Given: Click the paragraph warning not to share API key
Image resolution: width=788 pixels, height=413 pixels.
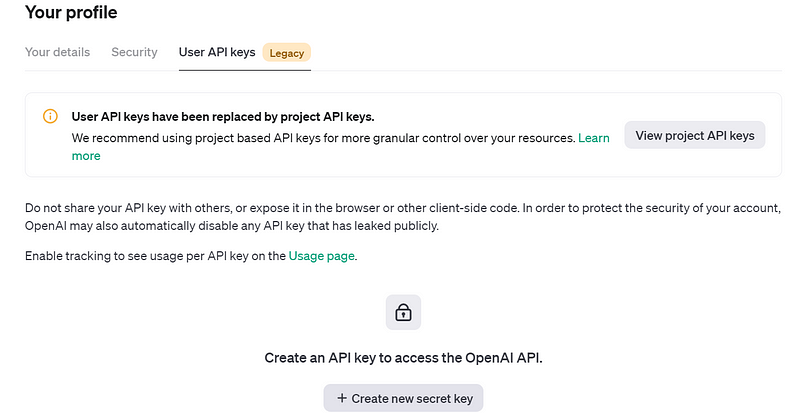Looking at the screenshot, I should (x=403, y=217).
